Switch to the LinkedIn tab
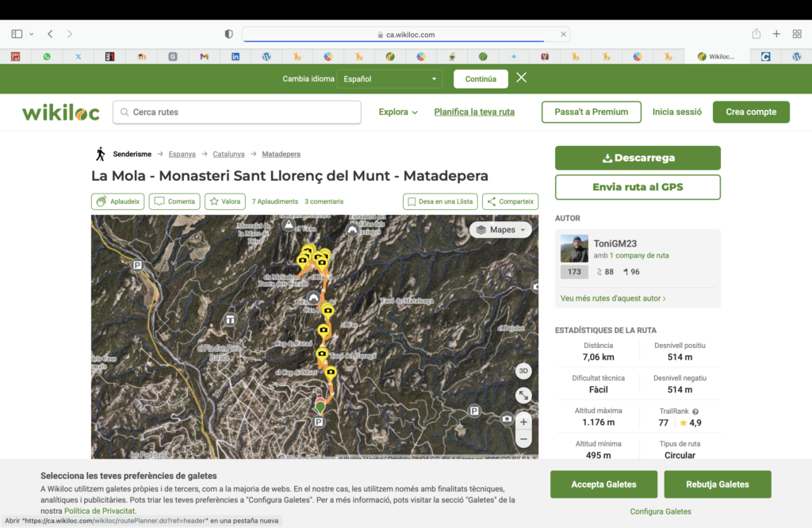The width and height of the screenshot is (812, 528). click(235, 56)
